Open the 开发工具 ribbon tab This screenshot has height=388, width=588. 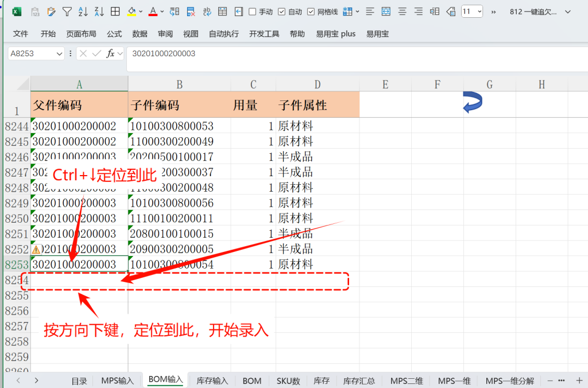(x=264, y=34)
